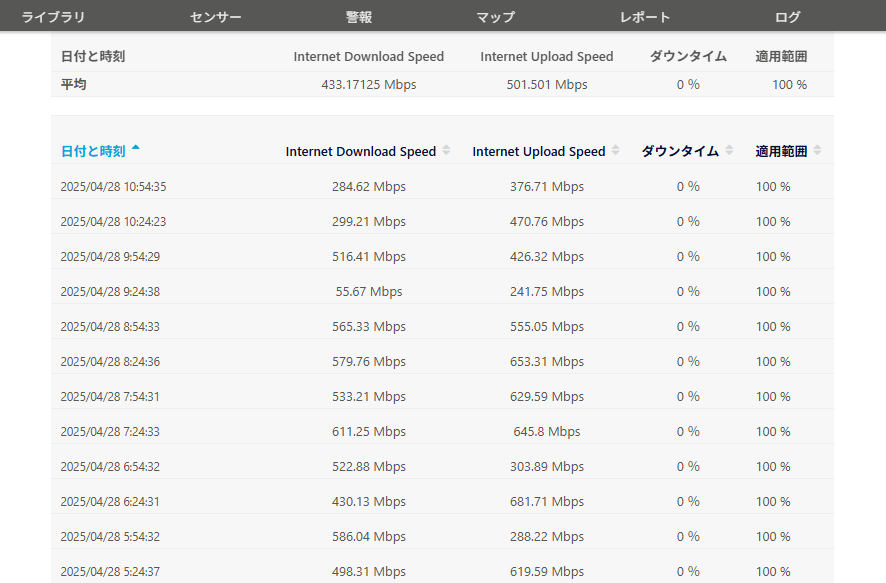The width and height of the screenshot is (886, 583).
Task: Click the sort arrow beside 日付と時刻 header
Action: (x=136, y=148)
